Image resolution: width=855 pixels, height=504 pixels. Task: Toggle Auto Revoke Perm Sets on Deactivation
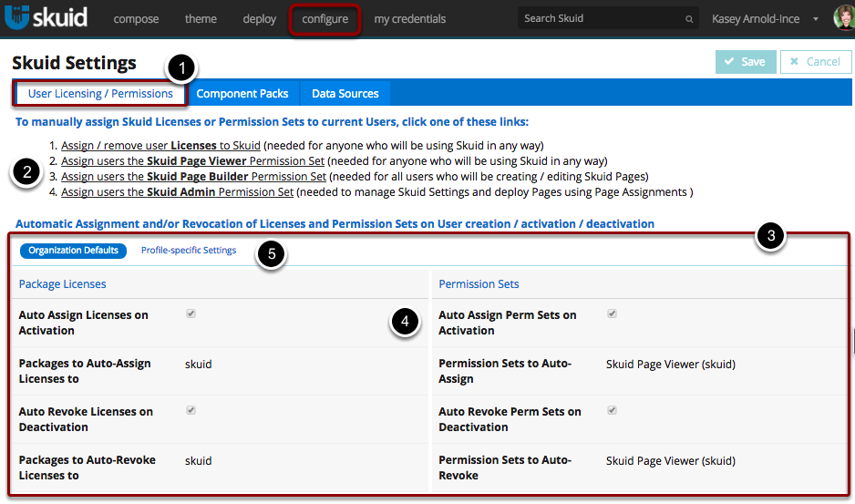point(612,410)
